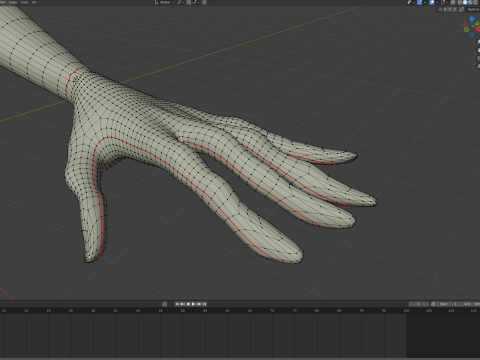This screenshot has height=360, width=480.
Task: Toggle the snap magnet
Action: coord(188,2)
